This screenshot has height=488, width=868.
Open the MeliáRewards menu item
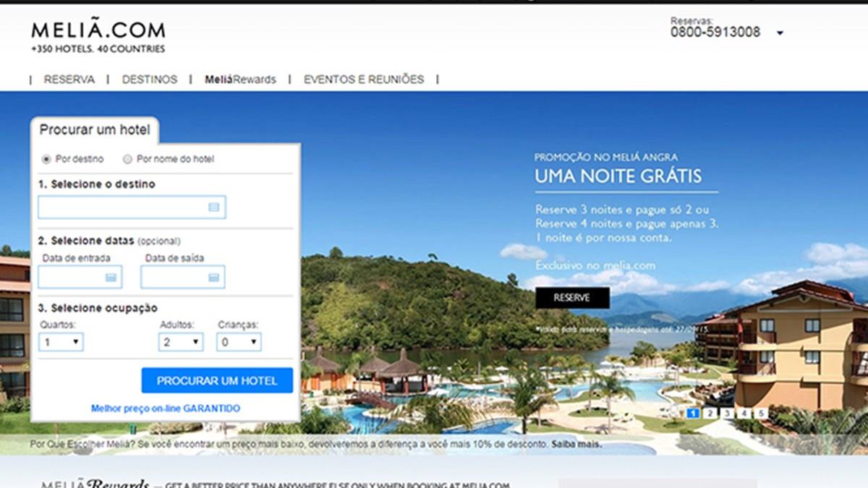coord(240,80)
